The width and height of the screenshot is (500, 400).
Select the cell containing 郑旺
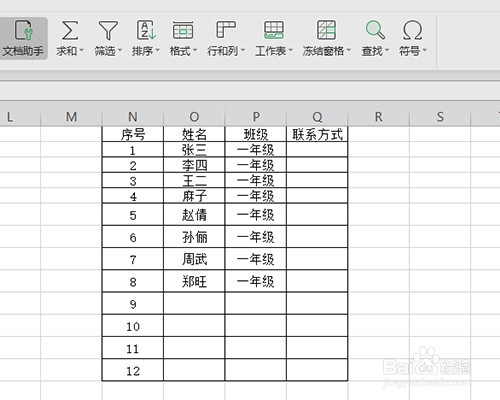click(x=194, y=281)
